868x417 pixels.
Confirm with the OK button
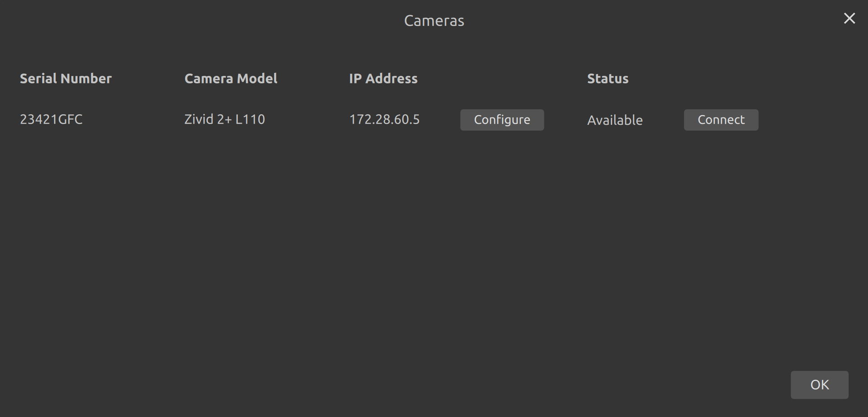[x=819, y=385]
